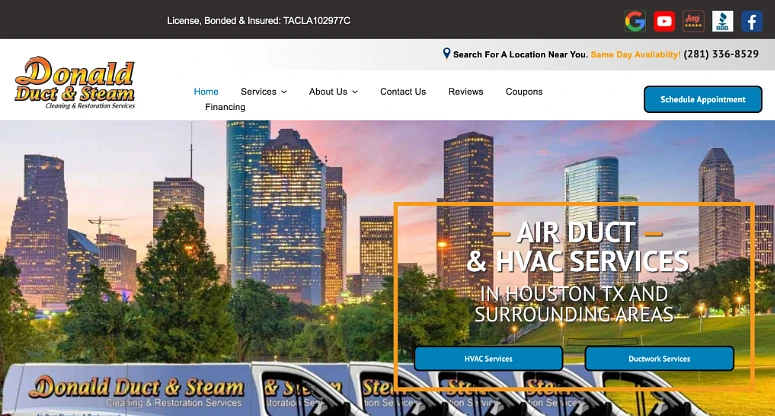Open the Financing menu item
Image resolution: width=775 pixels, height=416 pixels.
click(225, 107)
